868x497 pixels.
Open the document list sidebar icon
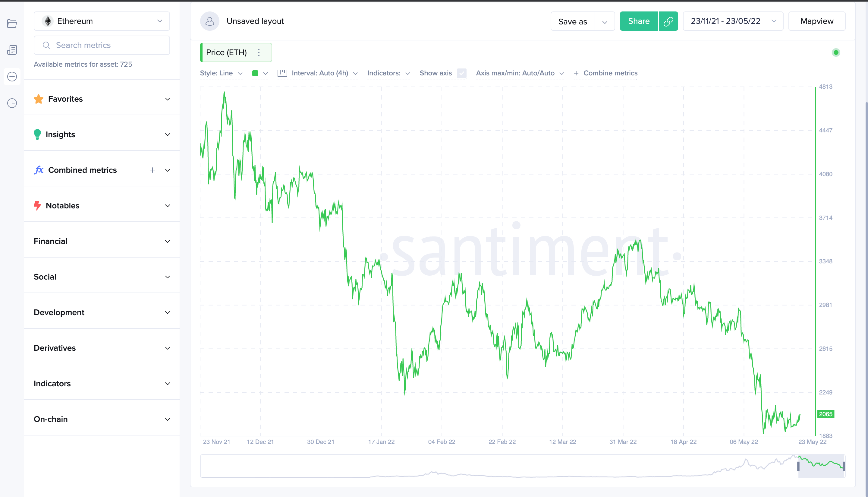click(x=12, y=50)
